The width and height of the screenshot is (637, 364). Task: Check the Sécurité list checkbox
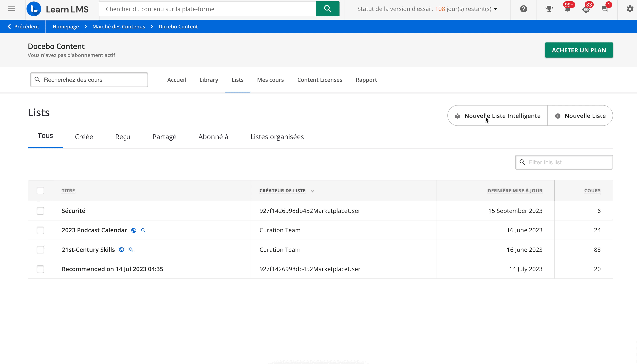[x=40, y=211]
